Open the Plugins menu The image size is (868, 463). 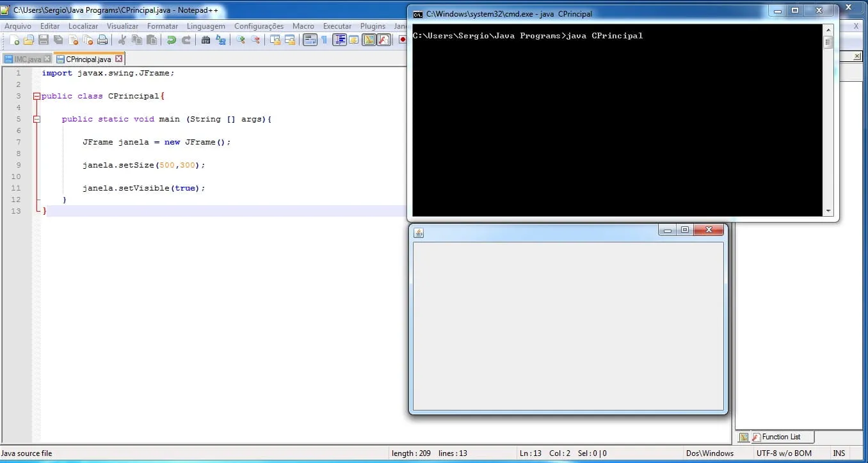coord(373,26)
